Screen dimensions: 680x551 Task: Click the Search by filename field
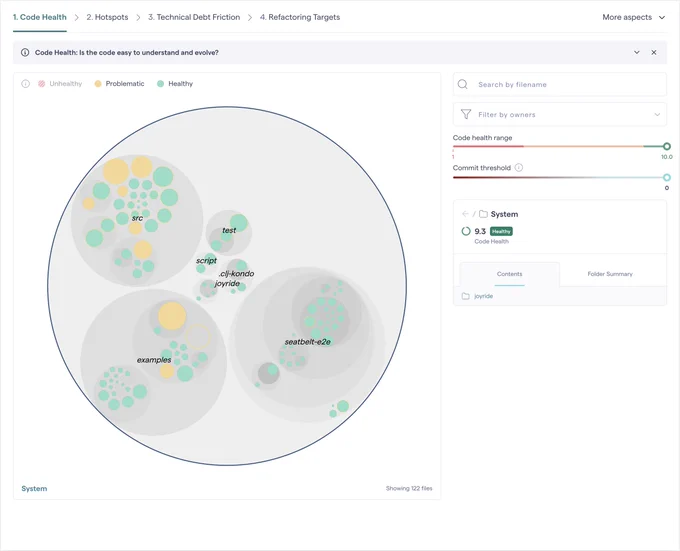[559, 85]
